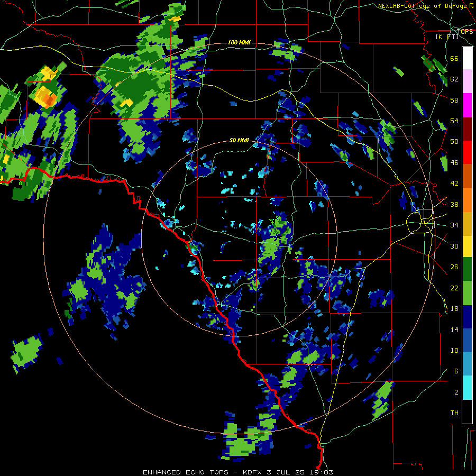Select the burnt orange segment beside 42
The image size is (476, 476).
coord(467,176)
